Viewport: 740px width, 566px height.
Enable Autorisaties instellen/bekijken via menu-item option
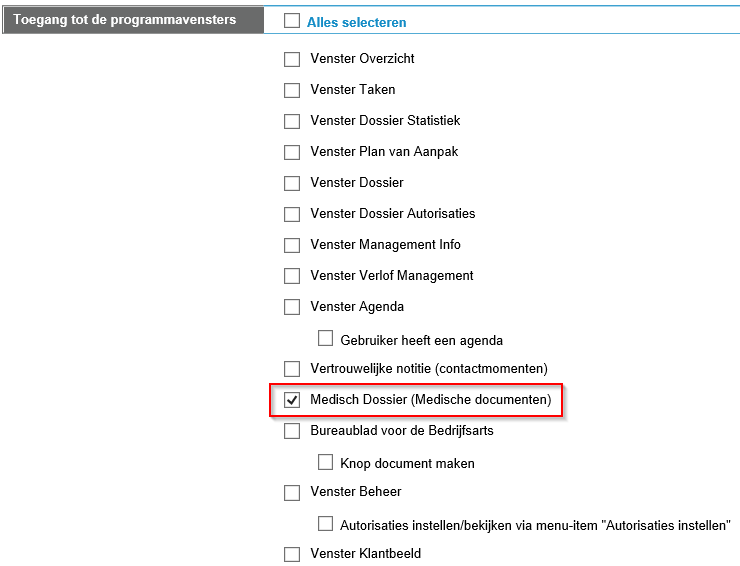[x=325, y=524]
